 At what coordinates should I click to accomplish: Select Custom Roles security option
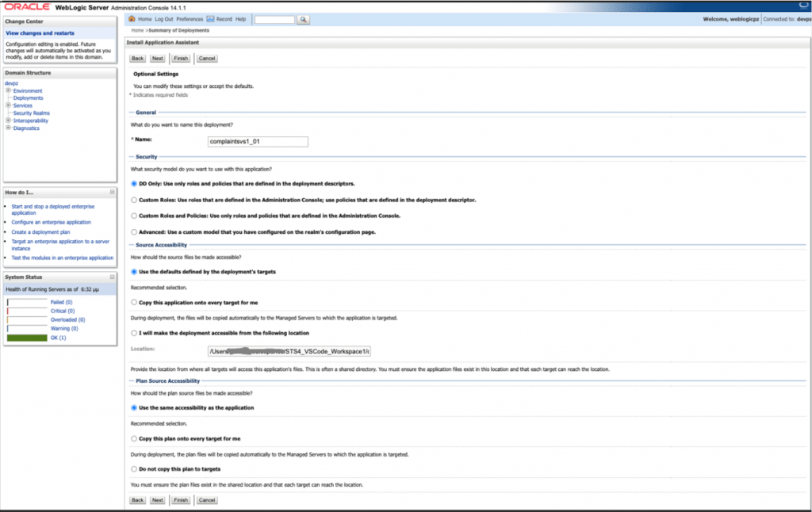[134, 200]
